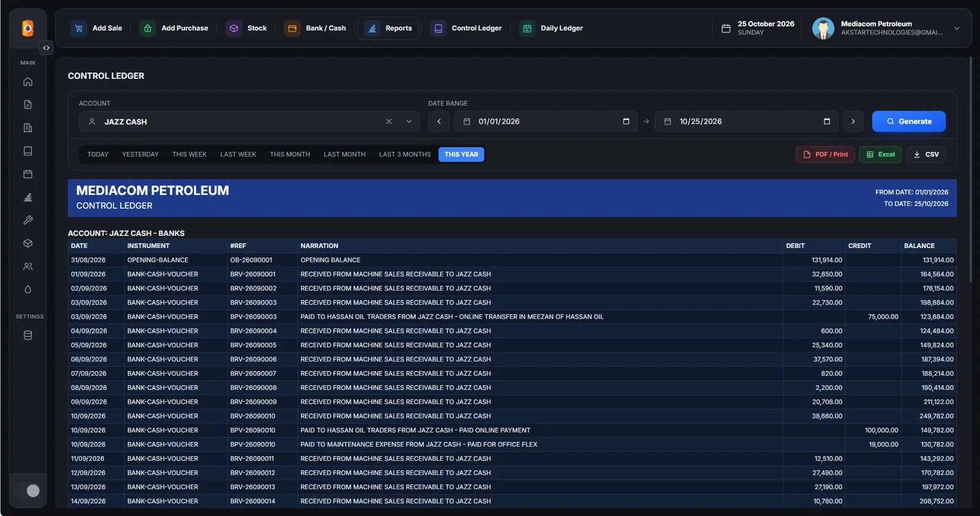Click the document icon in the sidebar
The image size is (980, 516).
[28, 105]
